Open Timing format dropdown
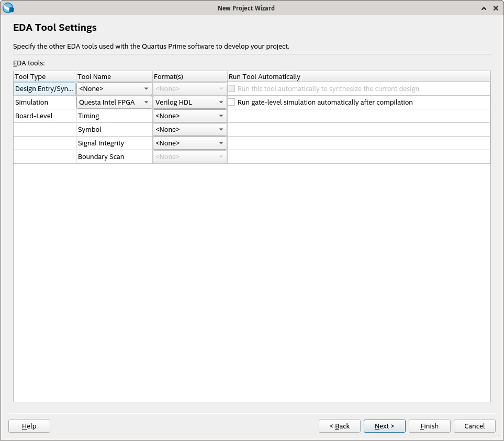The height and width of the screenshot is (441, 504). click(189, 116)
